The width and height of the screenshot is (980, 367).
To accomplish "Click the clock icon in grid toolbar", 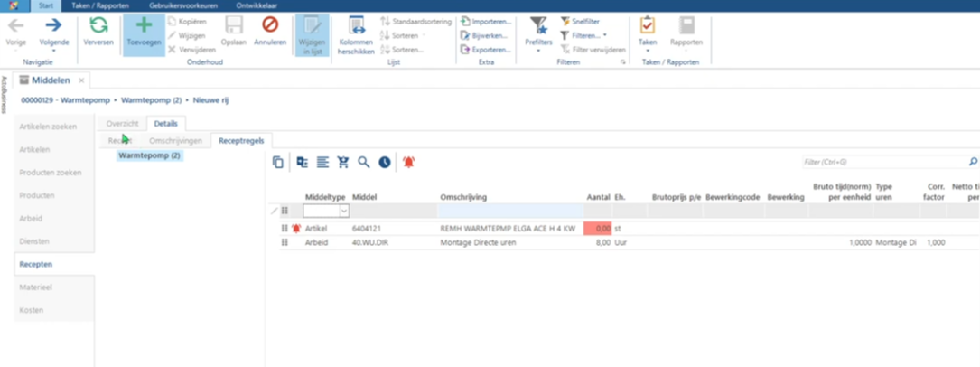I will (x=385, y=163).
